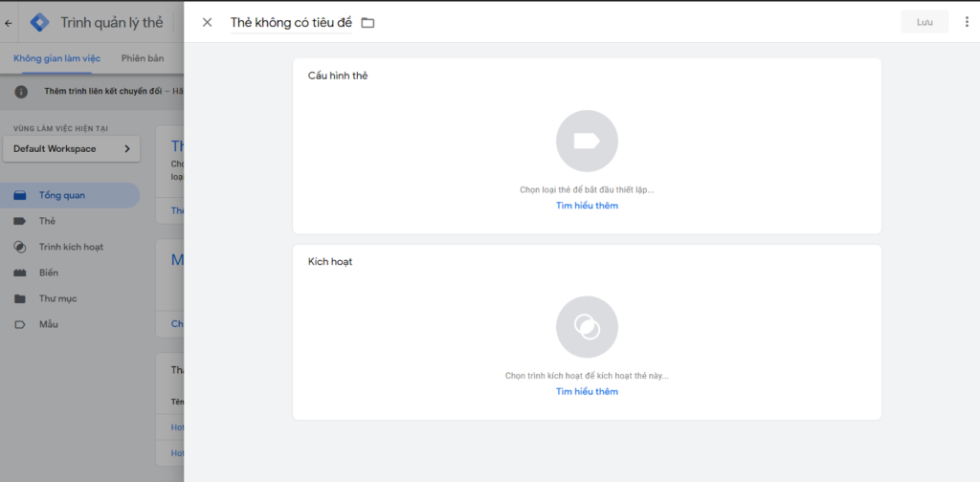Click the back arrow at top left
Screen dimensions: 980x482
tap(8, 23)
